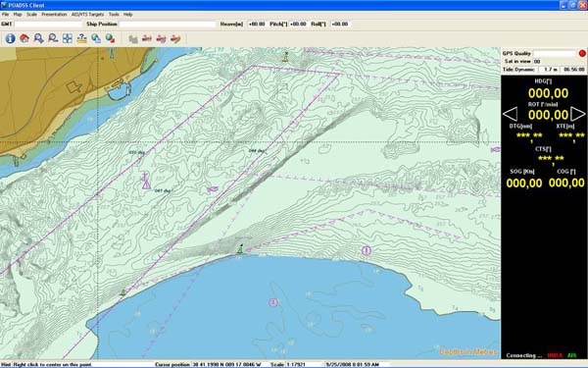Click the magenta caution circle in blue water
The width and height of the screenshot is (588, 368).
coord(273,302)
